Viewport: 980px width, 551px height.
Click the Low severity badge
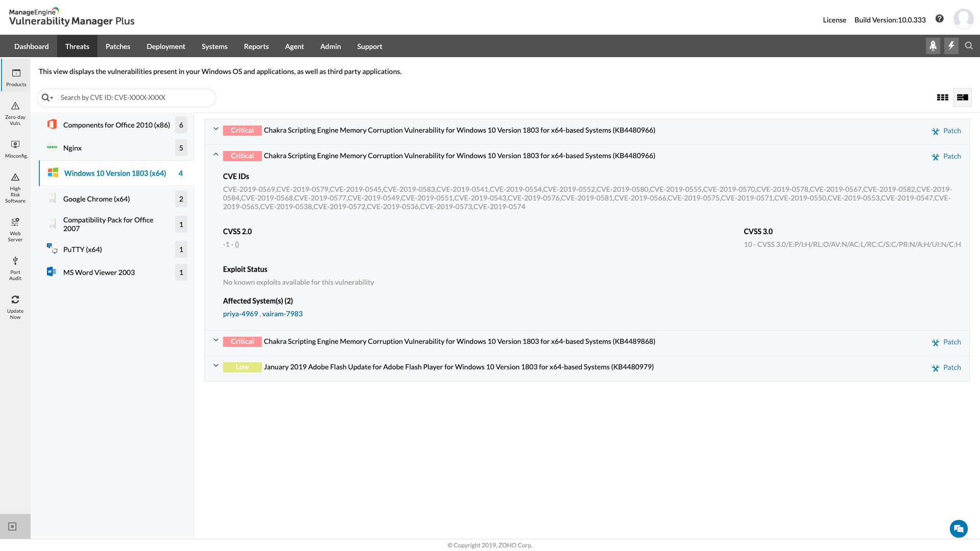(x=242, y=367)
